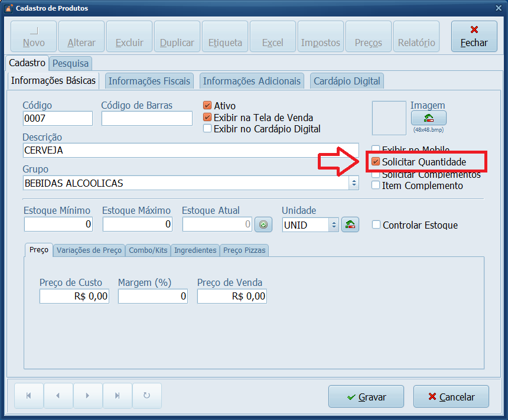Viewport: 508px width, 420px height.
Task: Jump to the last record
Action: (x=117, y=396)
